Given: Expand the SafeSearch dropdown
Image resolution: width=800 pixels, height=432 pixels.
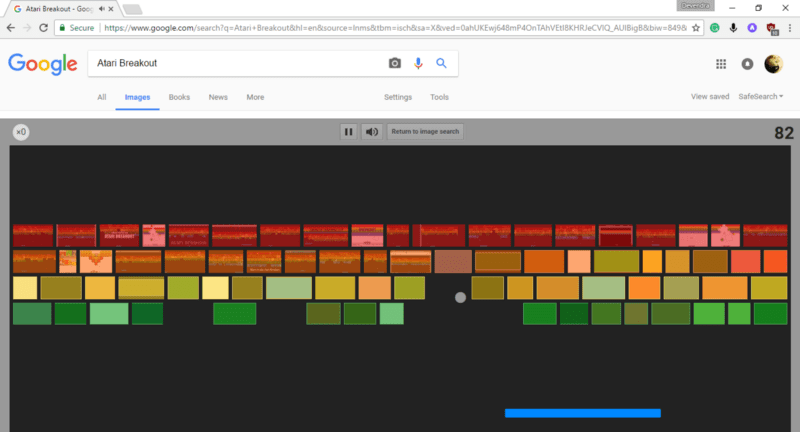Looking at the screenshot, I should click(x=761, y=96).
